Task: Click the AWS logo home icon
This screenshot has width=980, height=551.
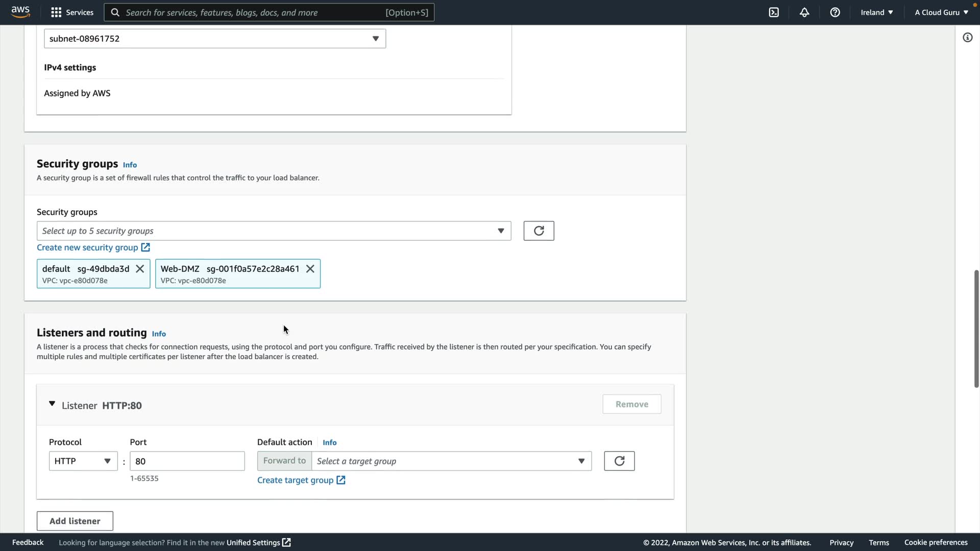Action: (20, 12)
